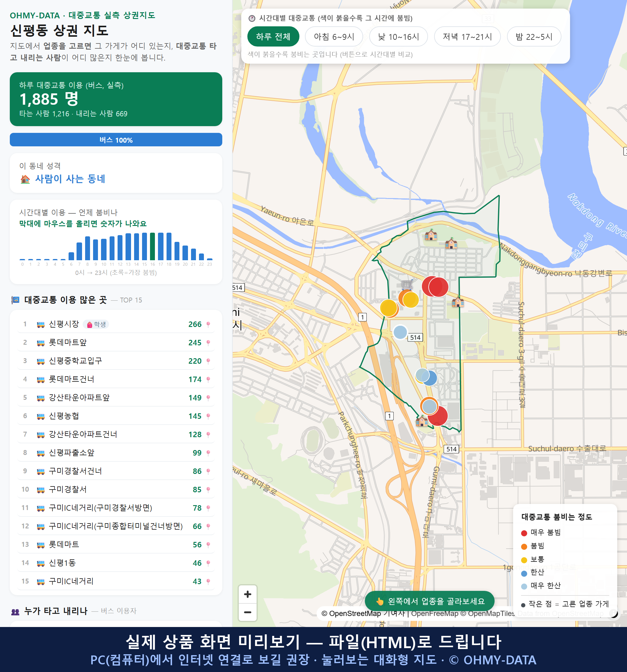Image resolution: width=627 pixels, height=672 pixels.
Task: Select the 구미경찰서건너 stop name
Action: 75,471
